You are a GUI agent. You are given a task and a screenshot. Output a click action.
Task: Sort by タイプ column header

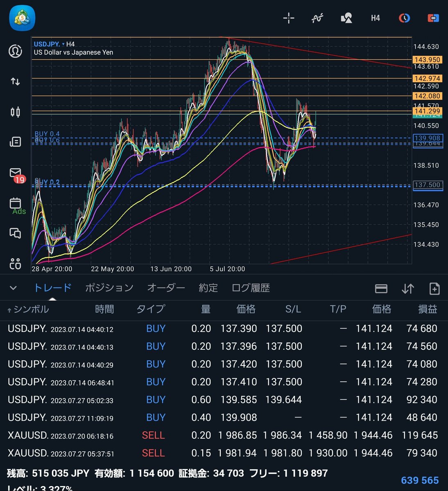pyautogui.click(x=151, y=309)
